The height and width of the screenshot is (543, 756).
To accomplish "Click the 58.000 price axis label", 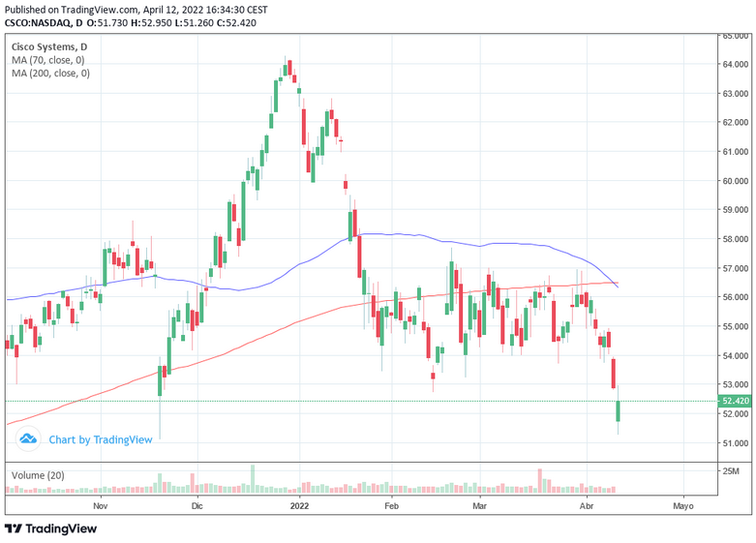I will [x=736, y=239].
